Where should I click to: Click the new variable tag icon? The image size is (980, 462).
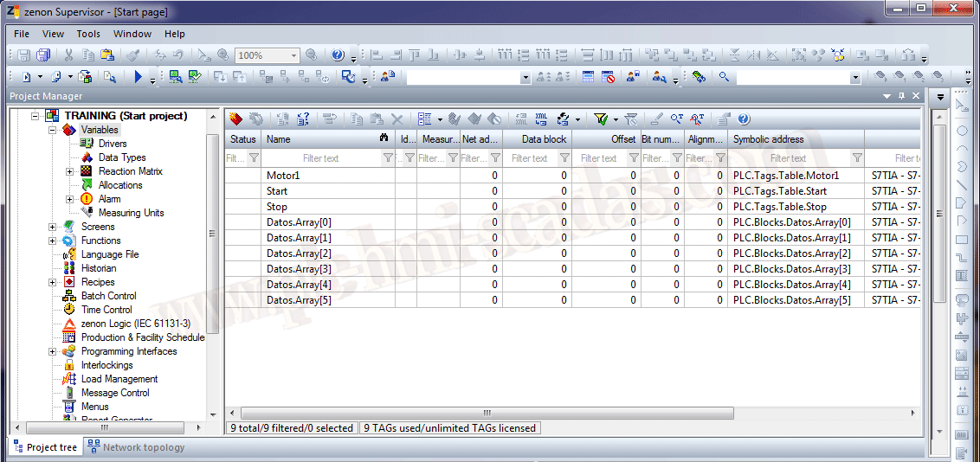[235, 119]
